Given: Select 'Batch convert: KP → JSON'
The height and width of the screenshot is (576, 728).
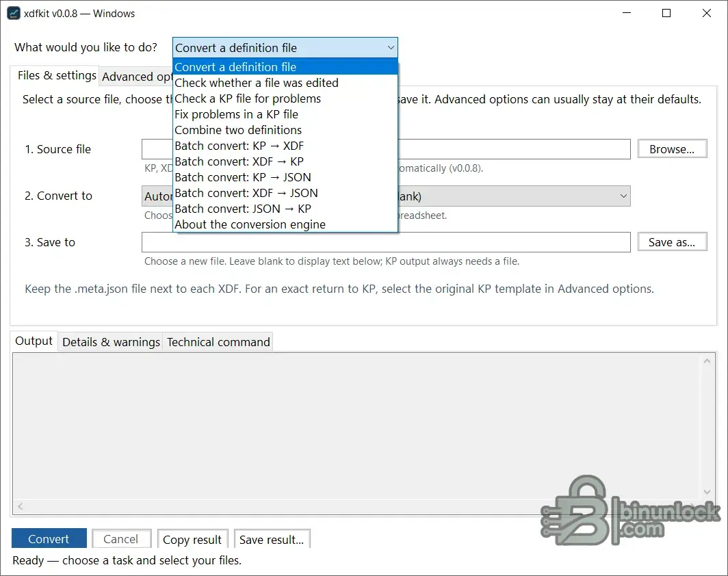Looking at the screenshot, I should click(x=285, y=177).
